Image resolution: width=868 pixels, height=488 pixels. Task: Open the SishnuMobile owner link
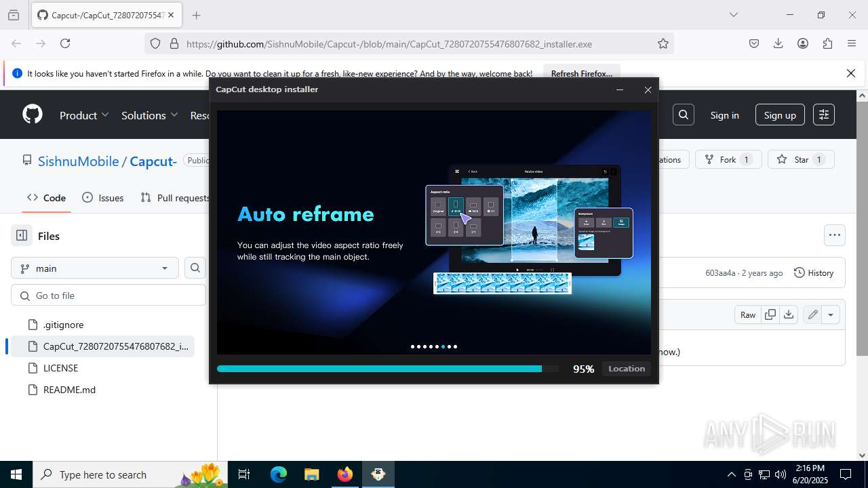(x=78, y=161)
